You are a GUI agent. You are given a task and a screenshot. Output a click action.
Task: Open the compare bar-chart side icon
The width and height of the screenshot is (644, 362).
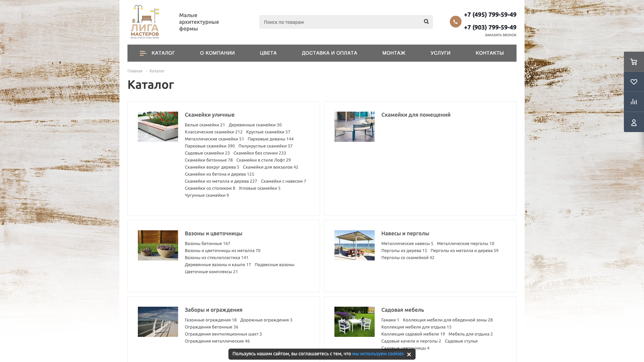pyautogui.click(x=634, y=102)
